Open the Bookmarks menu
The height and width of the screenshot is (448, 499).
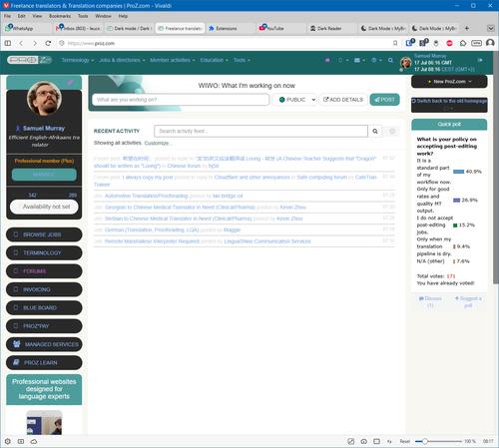[x=60, y=16]
